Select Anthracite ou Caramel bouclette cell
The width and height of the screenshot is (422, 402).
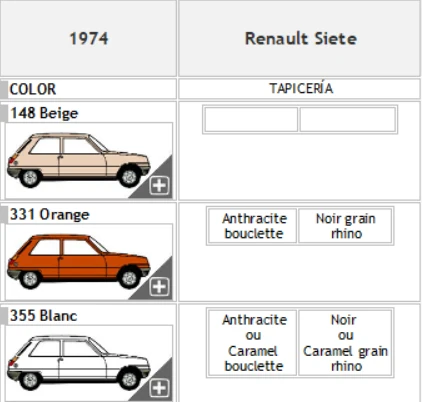point(252,343)
